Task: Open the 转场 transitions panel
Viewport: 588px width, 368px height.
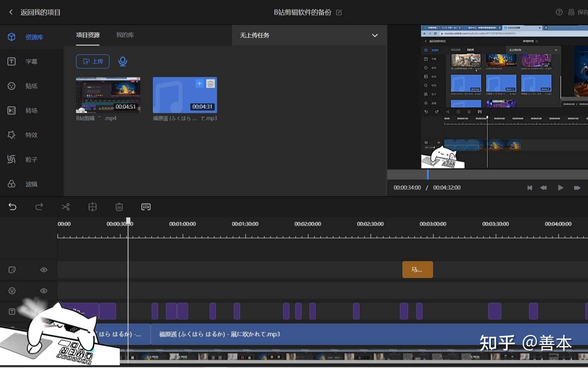Action: point(31,111)
